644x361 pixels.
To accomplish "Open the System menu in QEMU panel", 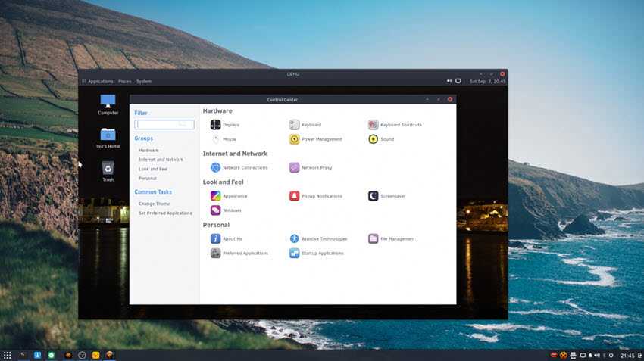I will 144,81.
